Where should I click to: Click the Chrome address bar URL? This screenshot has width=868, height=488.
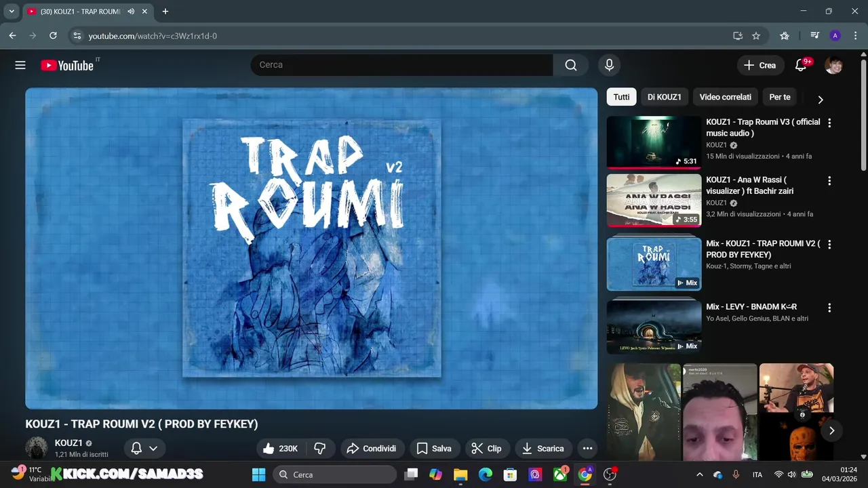pos(153,36)
